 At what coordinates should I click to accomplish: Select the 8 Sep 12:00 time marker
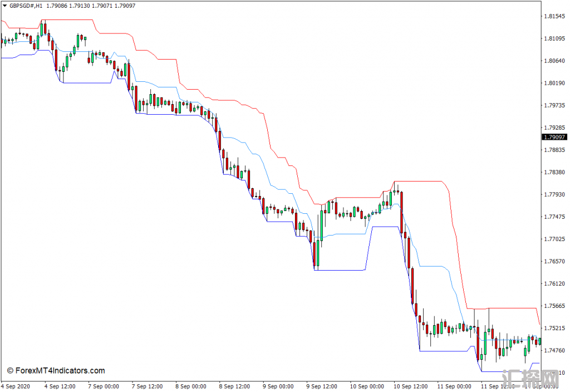(234, 386)
